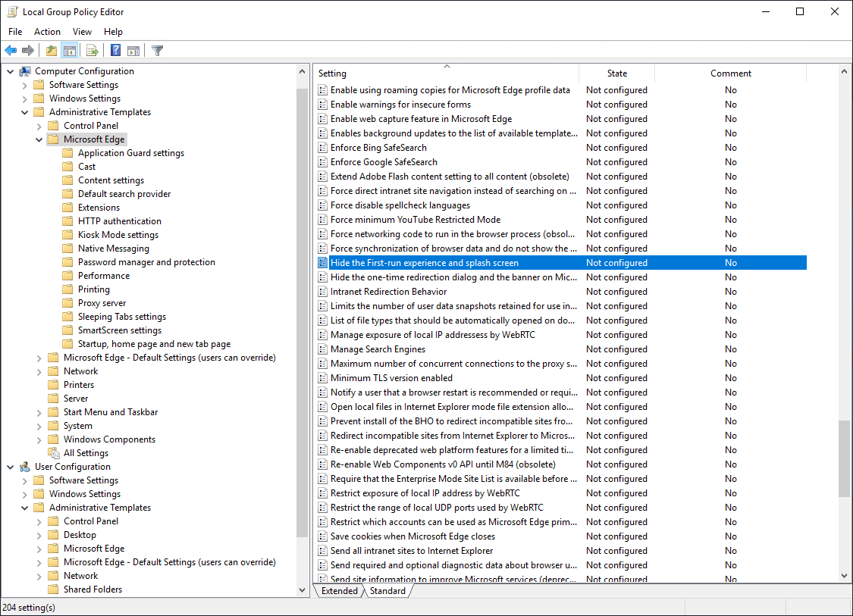The height and width of the screenshot is (616, 853).
Task: Select Startup, home page and new tab page
Action: click(x=154, y=344)
